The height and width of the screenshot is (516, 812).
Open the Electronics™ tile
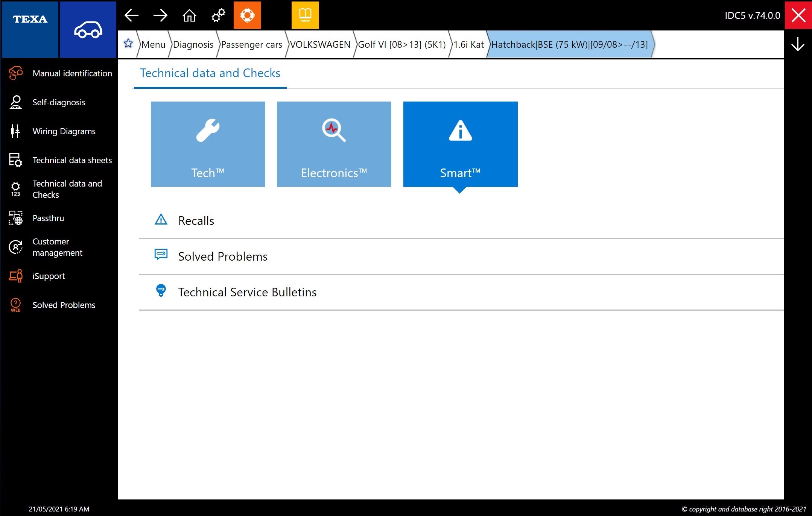click(334, 144)
